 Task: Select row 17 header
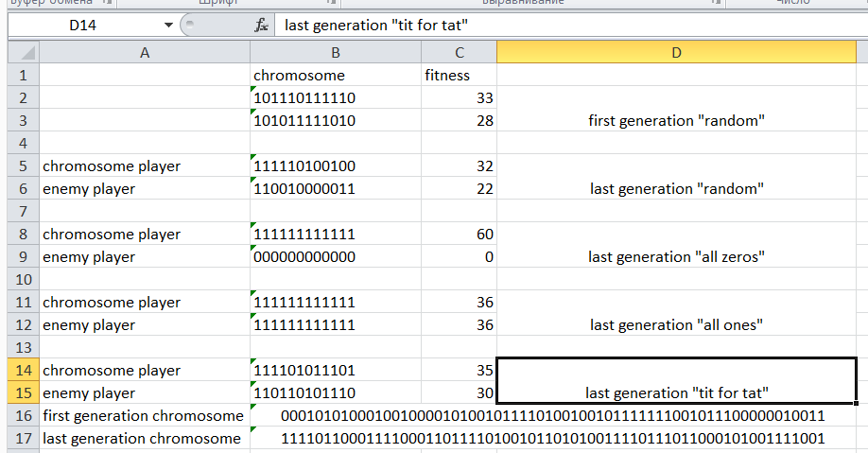[23, 439]
